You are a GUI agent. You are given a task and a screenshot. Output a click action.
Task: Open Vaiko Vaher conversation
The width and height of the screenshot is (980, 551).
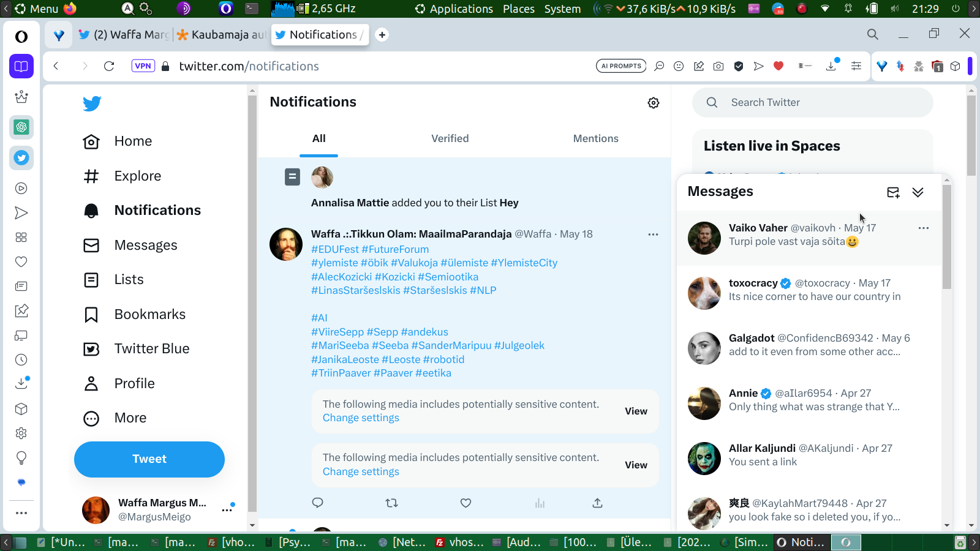810,238
